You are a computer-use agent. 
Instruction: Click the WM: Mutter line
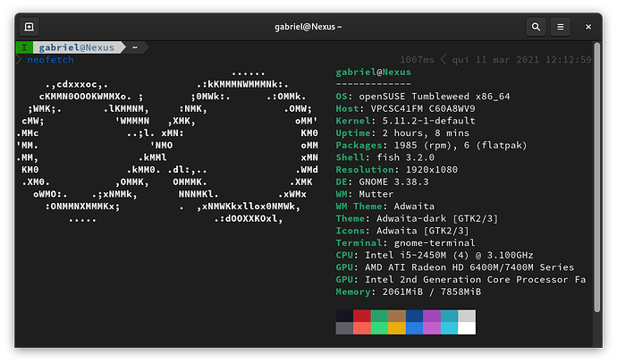[x=364, y=194]
